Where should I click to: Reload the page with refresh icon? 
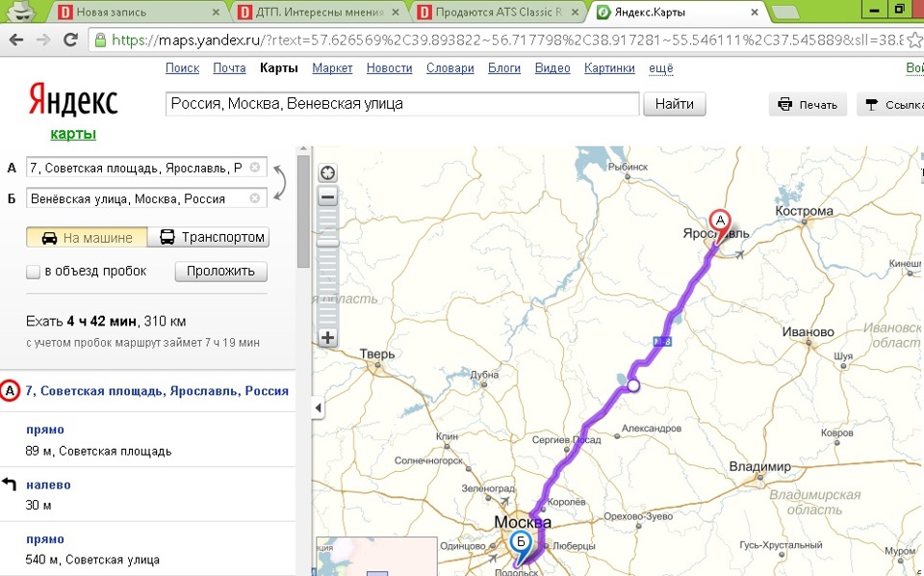click(70, 39)
